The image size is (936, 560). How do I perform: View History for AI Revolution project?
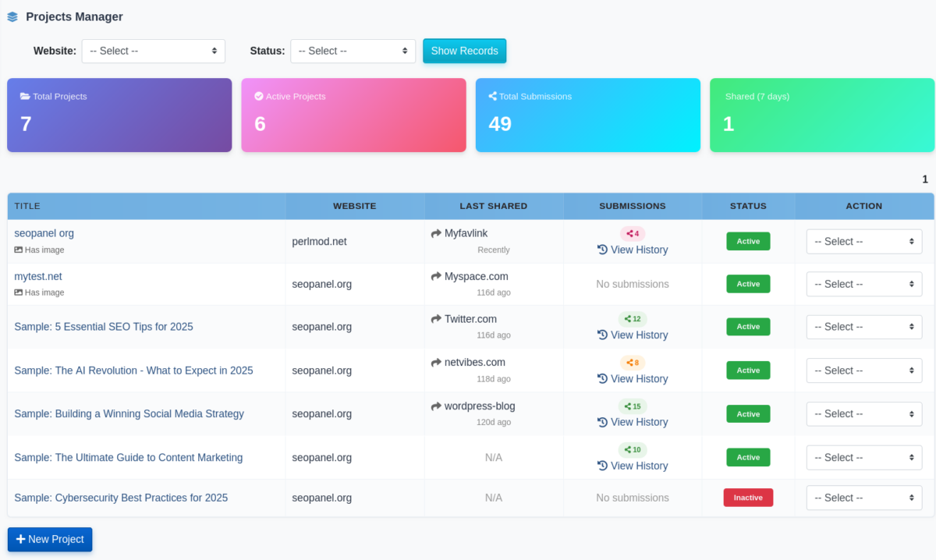point(633,378)
